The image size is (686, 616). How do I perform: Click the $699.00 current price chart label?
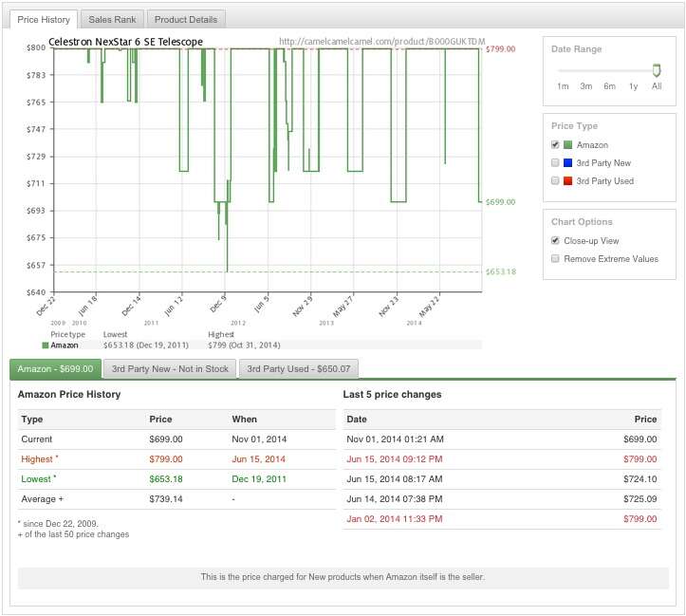point(500,202)
